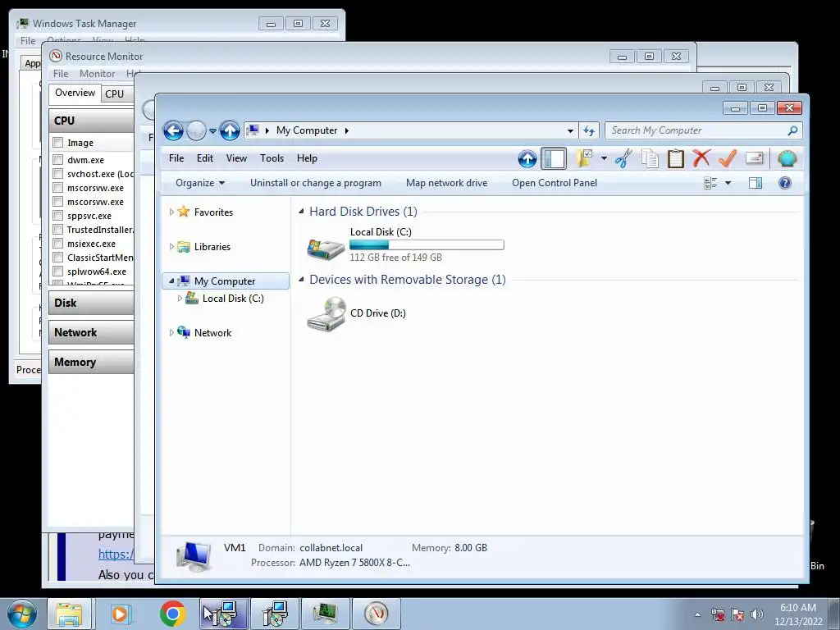The image size is (840, 630).
Task: Open File Explorer from the taskbar
Action: 69,614
